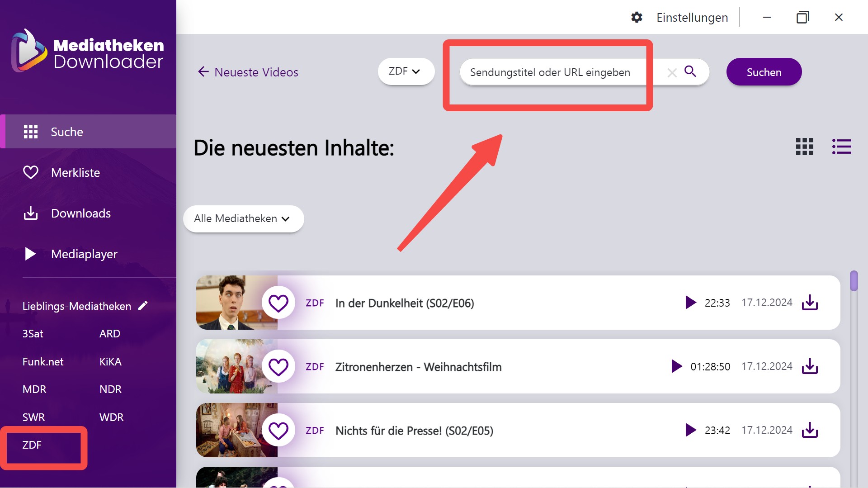
Task: Select WDR Mediathek
Action: 111,417
